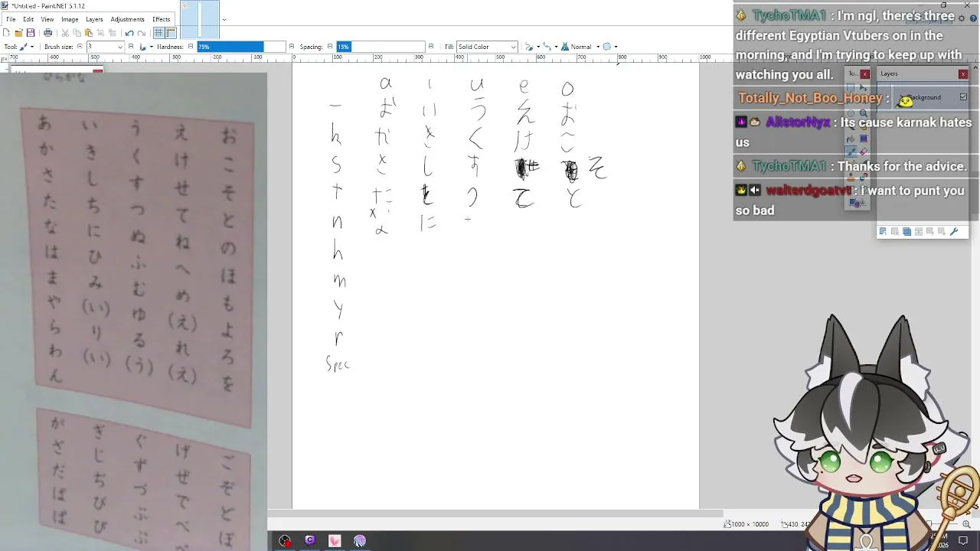The image size is (980, 551).
Task: Toggle Background layer visibility checkbox
Action: pyautogui.click(x=963, y=97)
